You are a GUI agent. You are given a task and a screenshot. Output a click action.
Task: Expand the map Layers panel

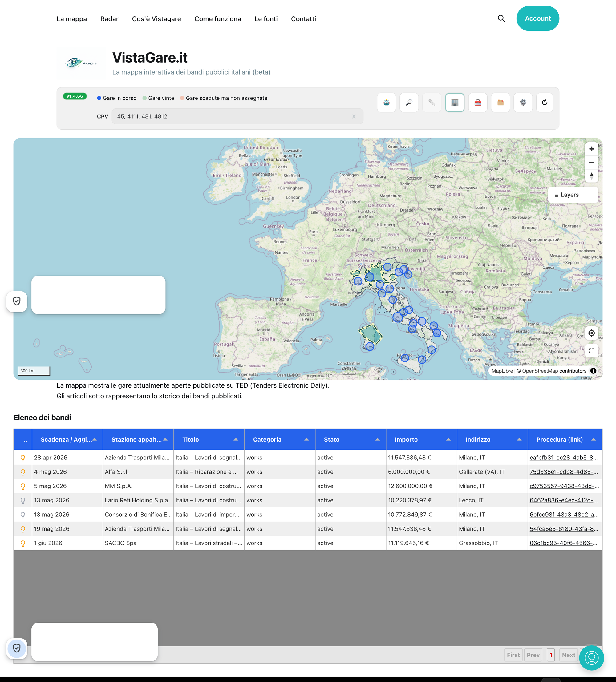[x=573, y=195]
